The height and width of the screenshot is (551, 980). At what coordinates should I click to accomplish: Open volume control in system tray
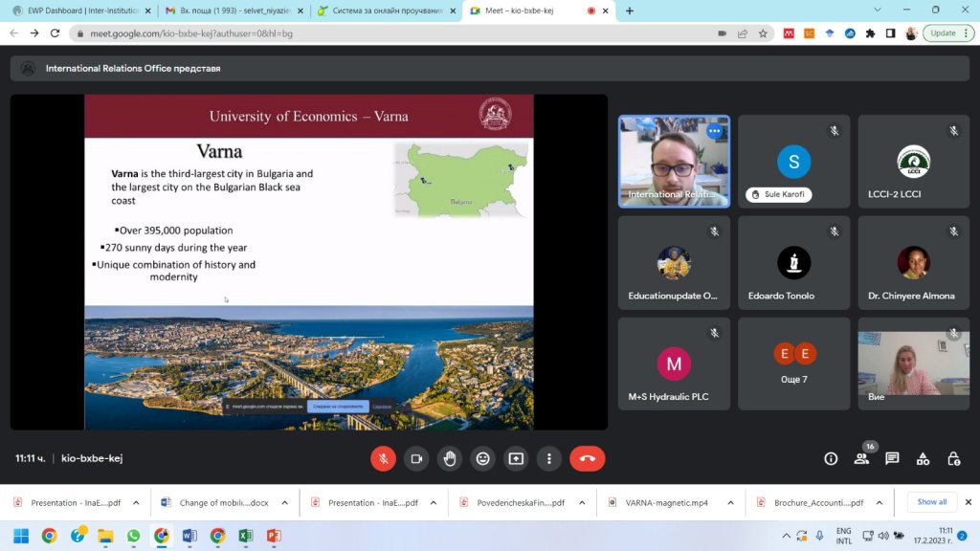(883, 536)
